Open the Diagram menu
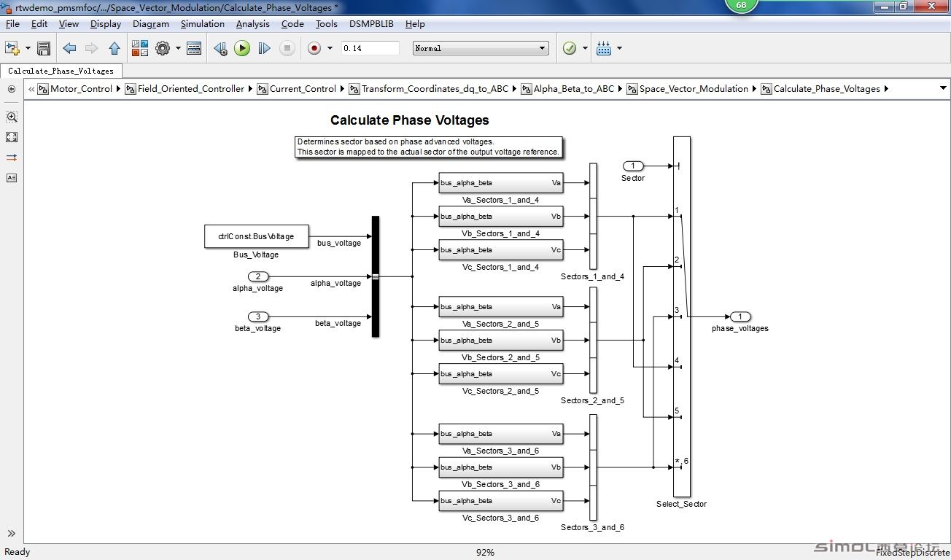 151,24
